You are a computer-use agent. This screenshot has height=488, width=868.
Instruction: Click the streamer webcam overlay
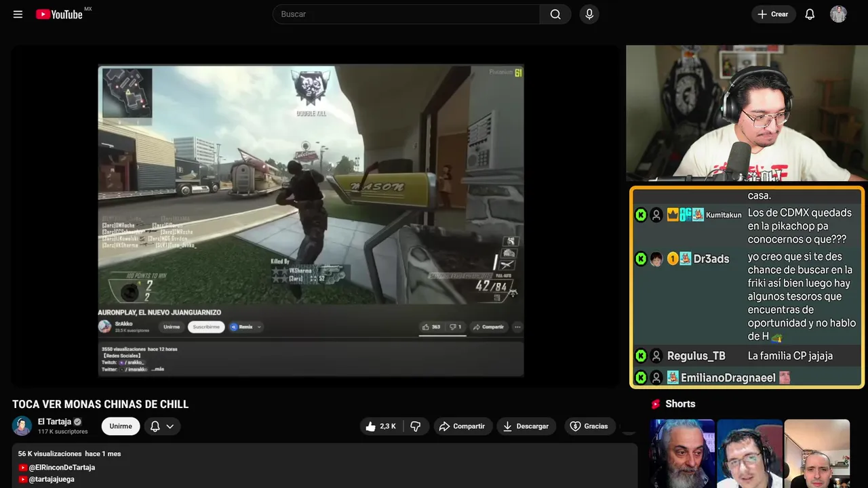tap(747, 113)
